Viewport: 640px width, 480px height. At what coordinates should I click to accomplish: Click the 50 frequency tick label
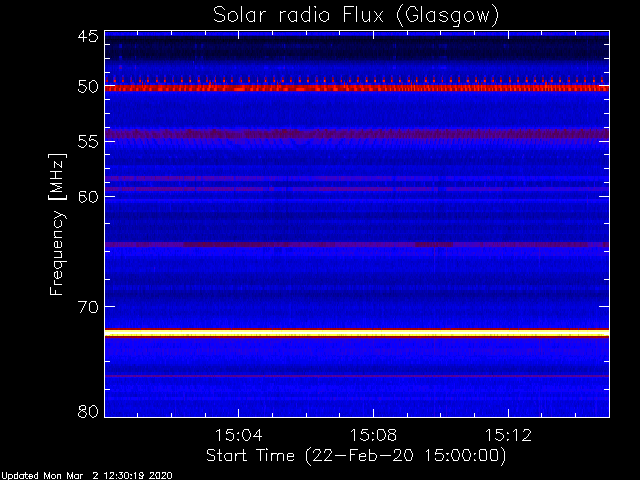[88, 87]
